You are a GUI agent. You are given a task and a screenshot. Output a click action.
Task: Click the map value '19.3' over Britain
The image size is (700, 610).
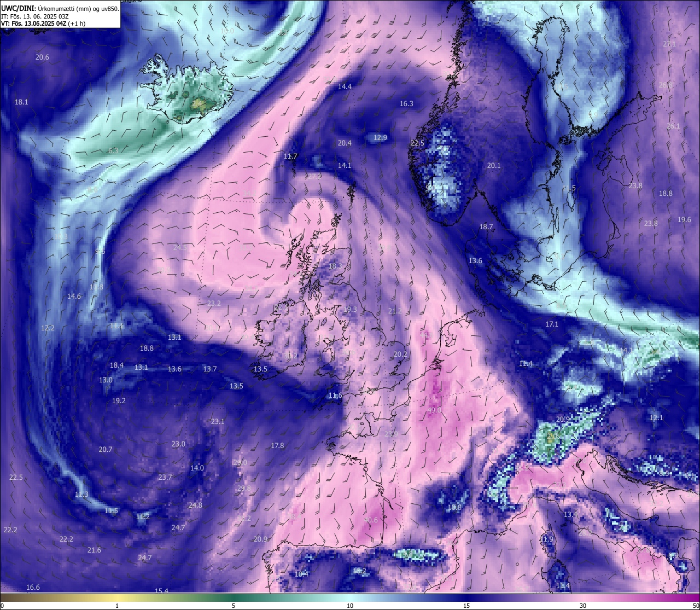click(x=350, y=310)
